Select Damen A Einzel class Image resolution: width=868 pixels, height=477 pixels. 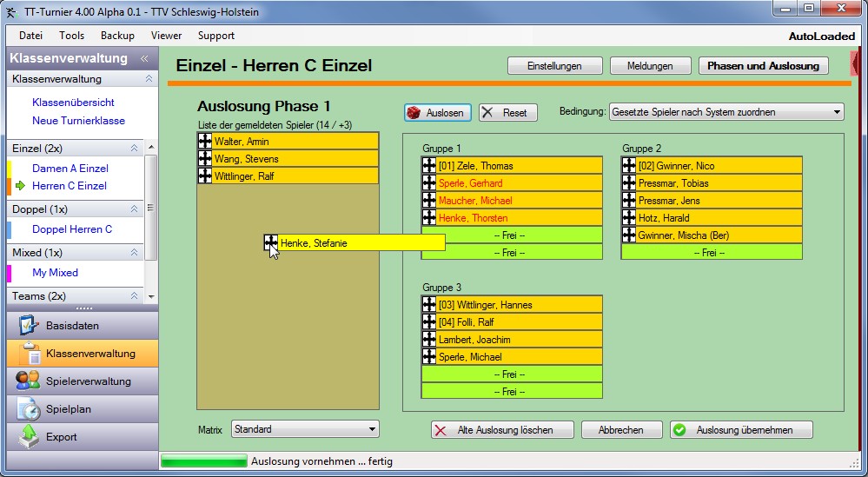[70, 169]
